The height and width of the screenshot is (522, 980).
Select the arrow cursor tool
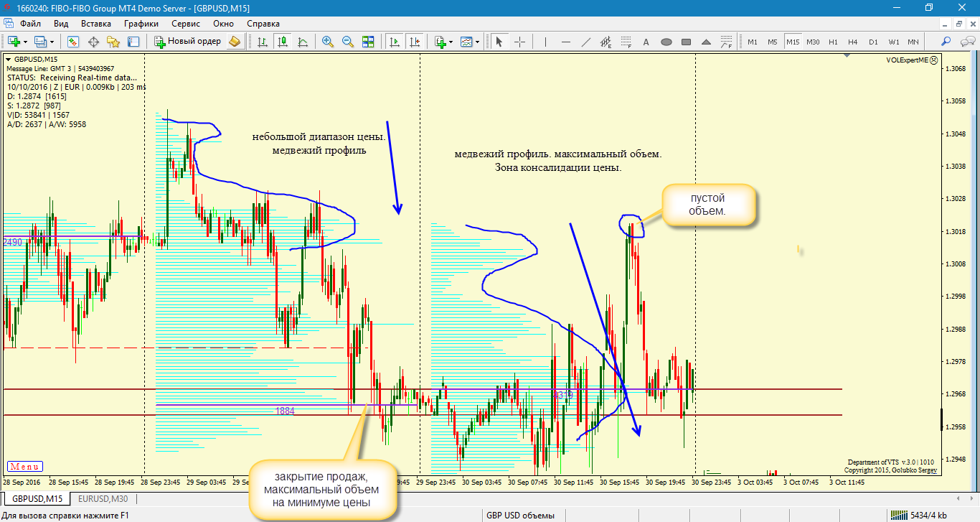tap(499, 42)
